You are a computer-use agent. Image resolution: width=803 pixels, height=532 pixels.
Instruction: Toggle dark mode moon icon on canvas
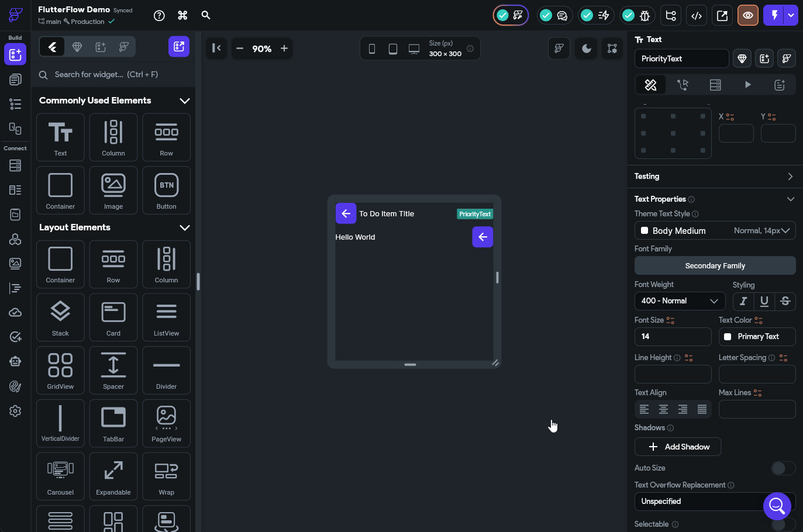pos(586,49)
